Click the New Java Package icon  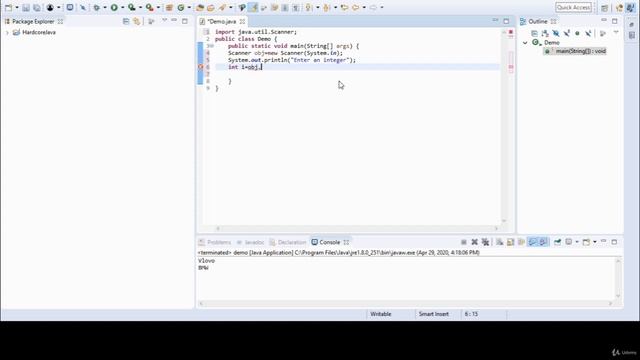tap(169, 7)
